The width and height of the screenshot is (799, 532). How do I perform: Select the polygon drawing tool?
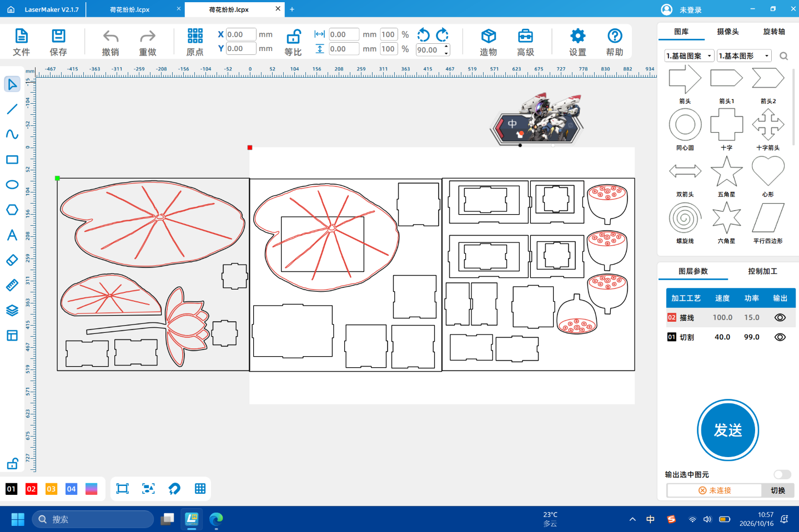(12, 210)
